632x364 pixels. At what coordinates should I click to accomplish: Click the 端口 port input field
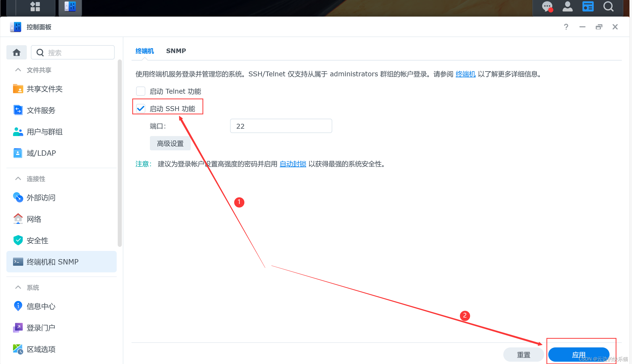[281, 126]
